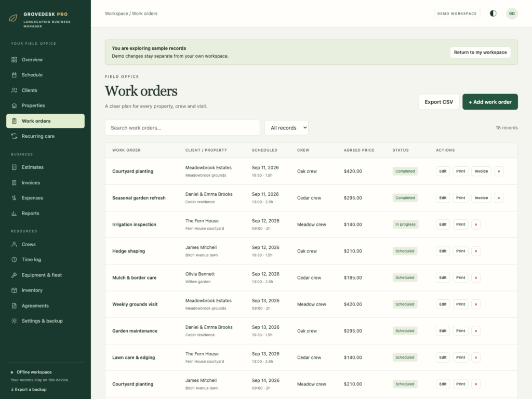
Task: Delete the Lawn care & edging order
Action: point(476,357)
